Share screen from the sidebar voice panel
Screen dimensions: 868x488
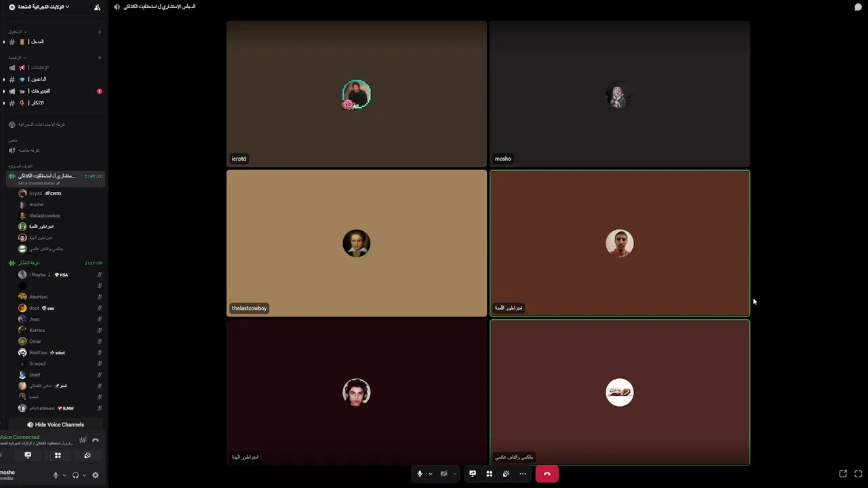point(28,455)
